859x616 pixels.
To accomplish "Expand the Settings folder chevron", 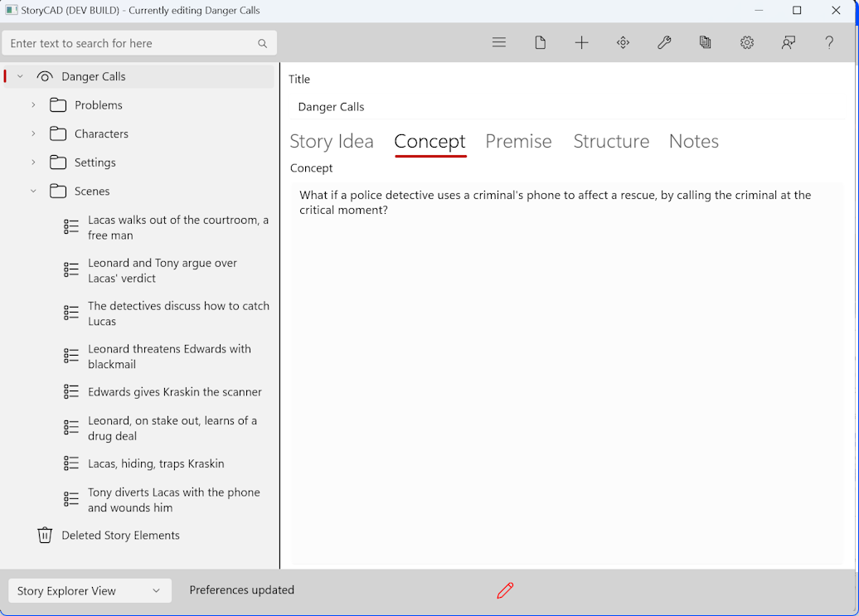I will click(x=33, y=162).
